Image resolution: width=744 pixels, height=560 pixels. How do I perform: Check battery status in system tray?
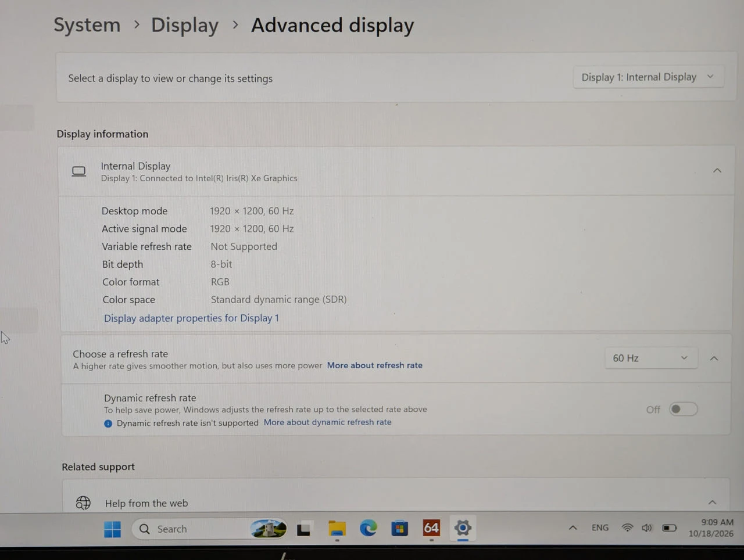[x=670, y=527]
